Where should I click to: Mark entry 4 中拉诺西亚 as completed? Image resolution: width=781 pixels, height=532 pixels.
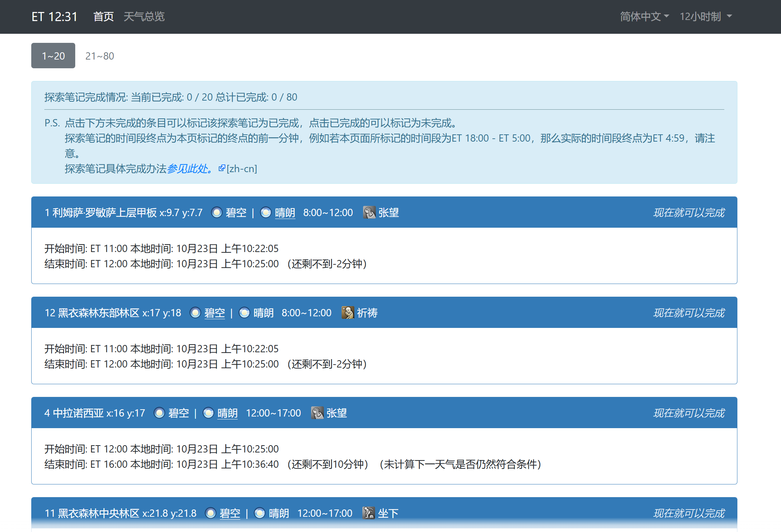(384, 413)
